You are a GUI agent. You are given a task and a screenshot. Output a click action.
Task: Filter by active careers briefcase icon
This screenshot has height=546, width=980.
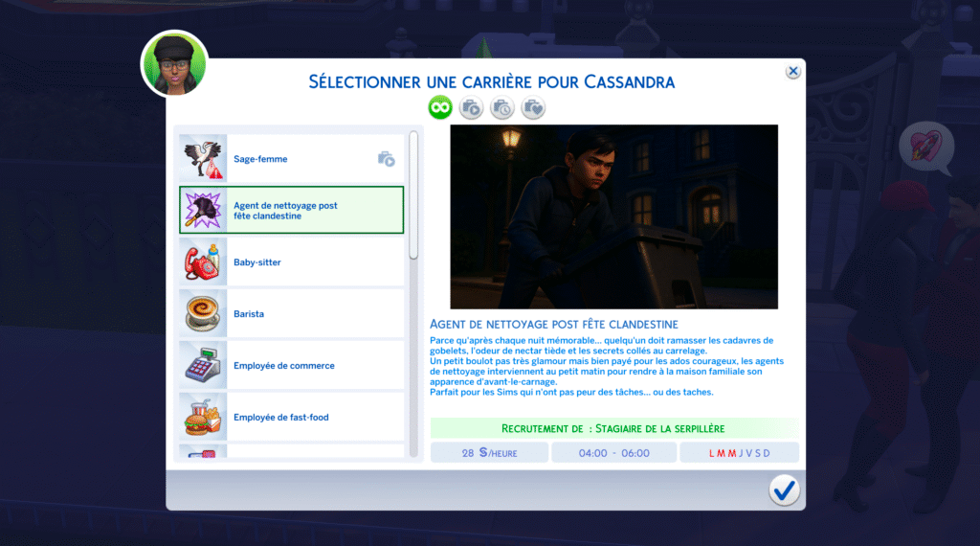(x=471, y=107)
